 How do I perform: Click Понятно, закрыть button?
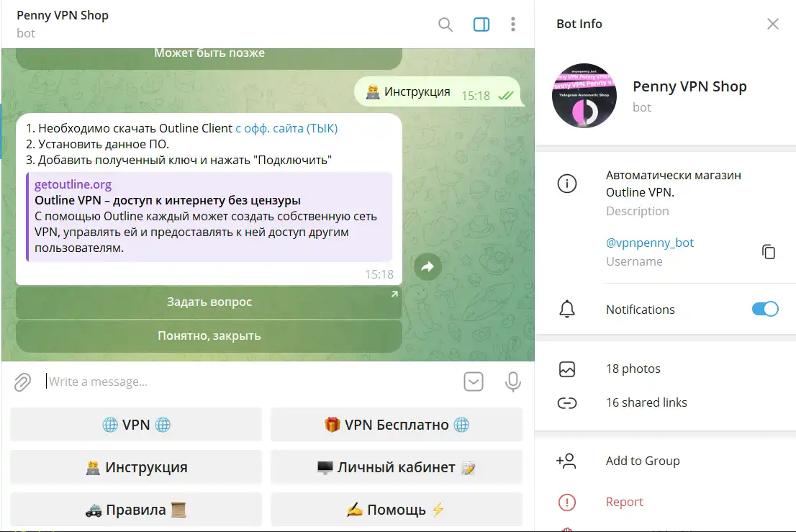pyautogui.click(x=209, y=335)
